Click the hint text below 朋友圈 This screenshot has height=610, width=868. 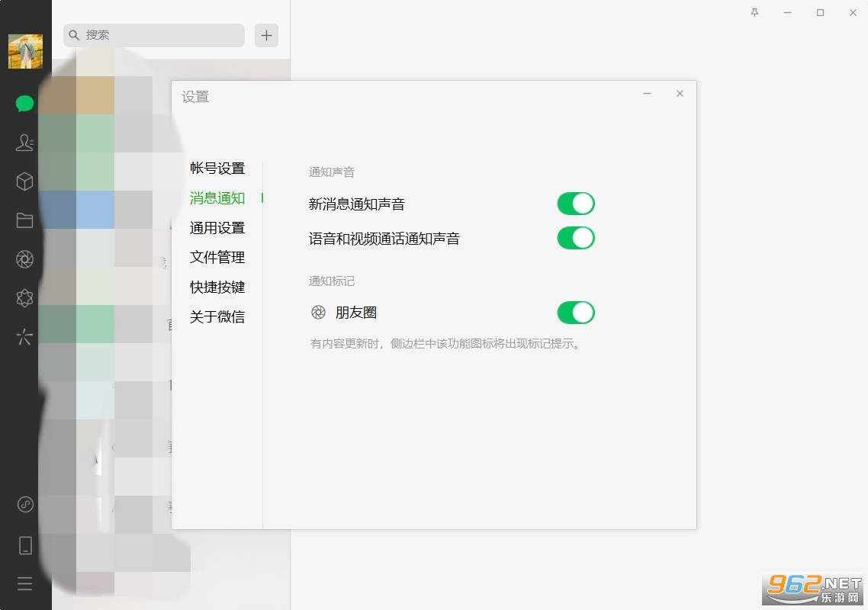tap(445, 344)
